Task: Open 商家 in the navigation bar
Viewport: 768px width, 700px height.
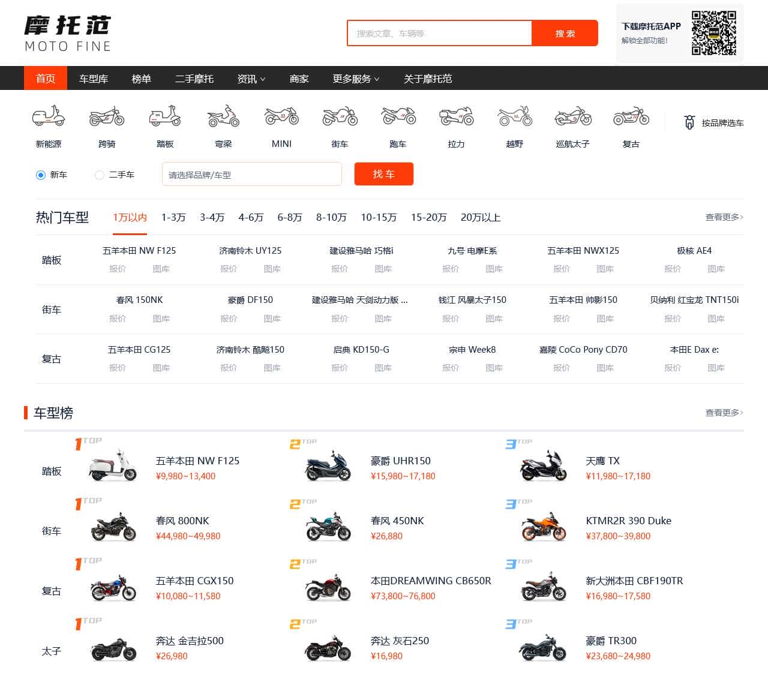Action: (x=299, y=79)
